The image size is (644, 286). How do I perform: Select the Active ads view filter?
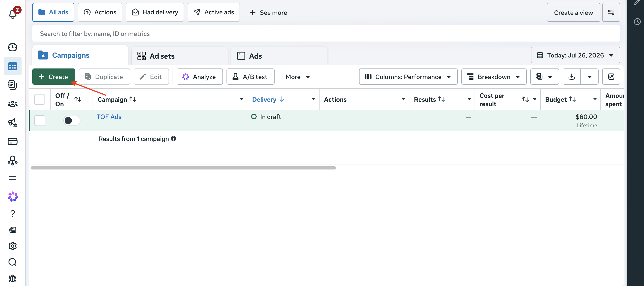coord(214,13)
